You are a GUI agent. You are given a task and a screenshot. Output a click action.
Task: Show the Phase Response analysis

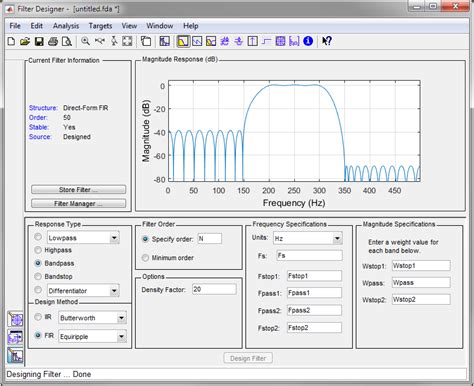(197, 41)
